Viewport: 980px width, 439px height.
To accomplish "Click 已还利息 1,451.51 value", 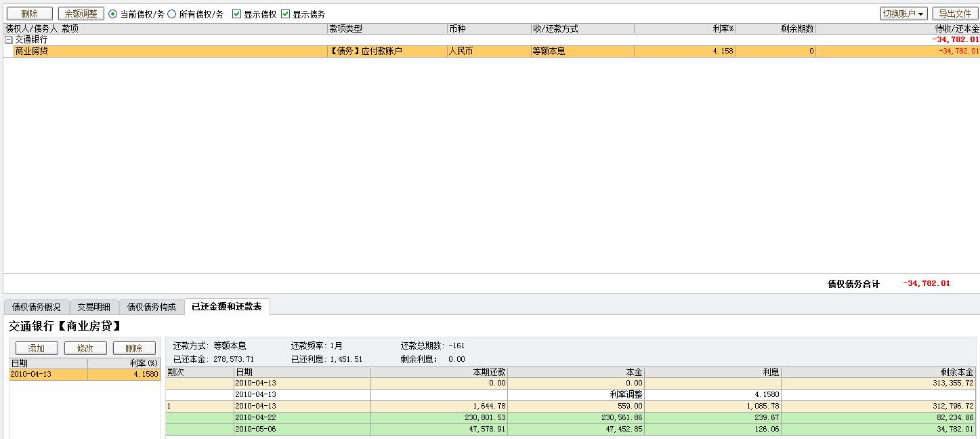I will 346,360.
